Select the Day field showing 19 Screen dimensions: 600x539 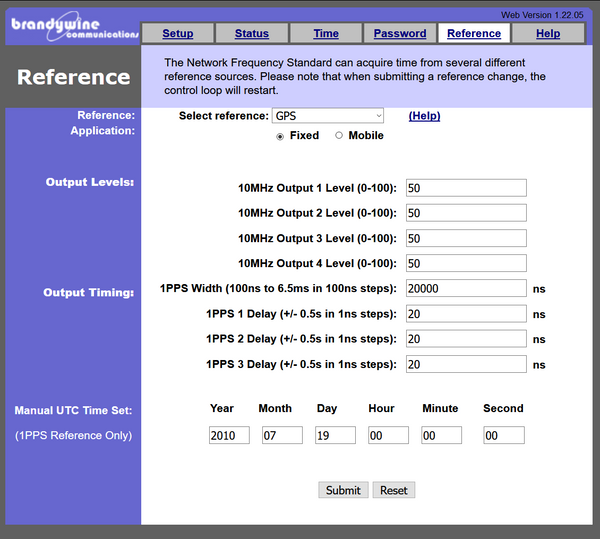tap(335, 435)
